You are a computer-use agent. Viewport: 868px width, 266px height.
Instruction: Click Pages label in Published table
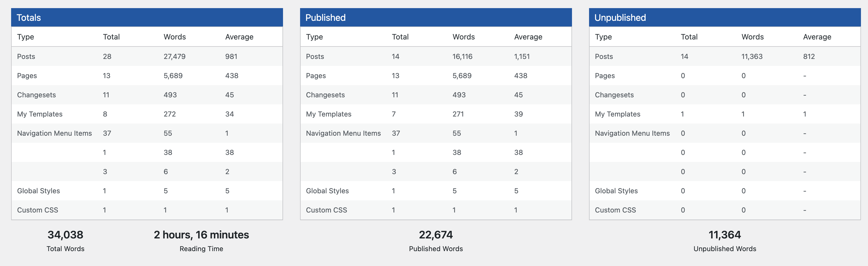(x=316, y=76)
